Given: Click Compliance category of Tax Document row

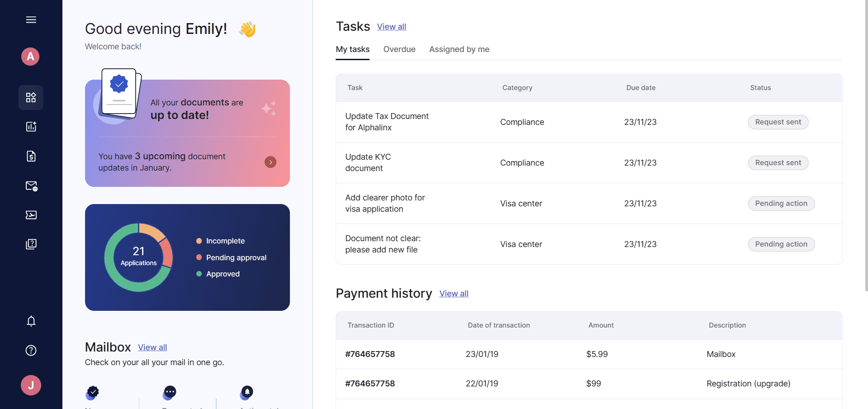Looking at the screenshot, I should tap(522, 122).
